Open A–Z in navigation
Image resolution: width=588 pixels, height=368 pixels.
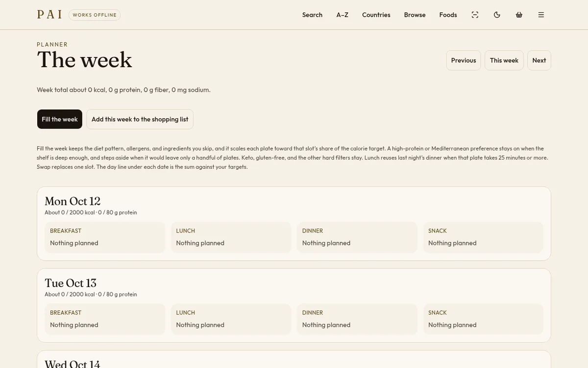pyautogui.click(x=342, y=15)
